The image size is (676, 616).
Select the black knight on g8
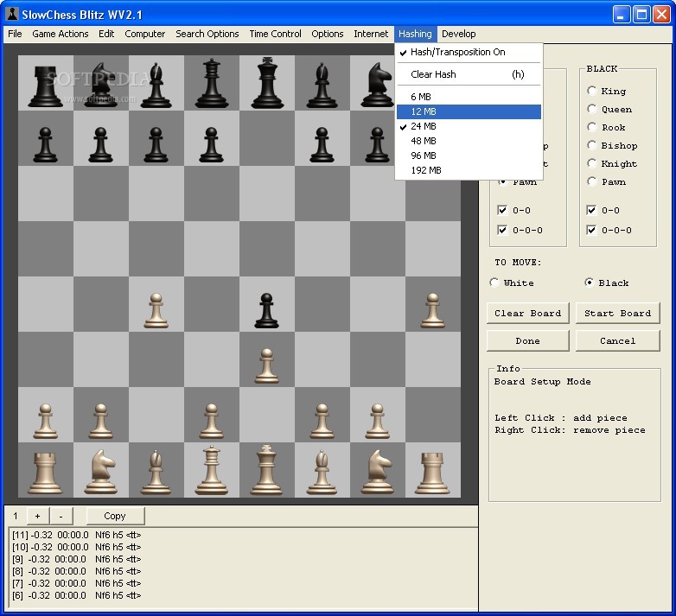click(x=378, y=85)
